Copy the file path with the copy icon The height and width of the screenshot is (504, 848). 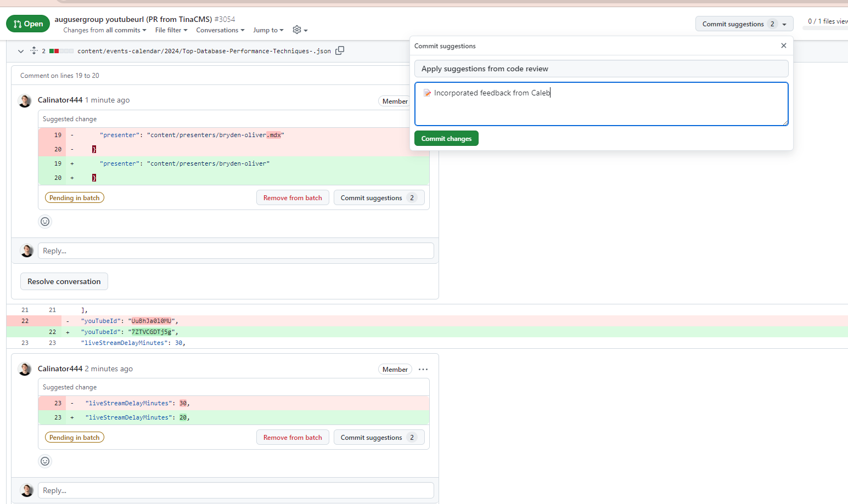coord(340,50)
